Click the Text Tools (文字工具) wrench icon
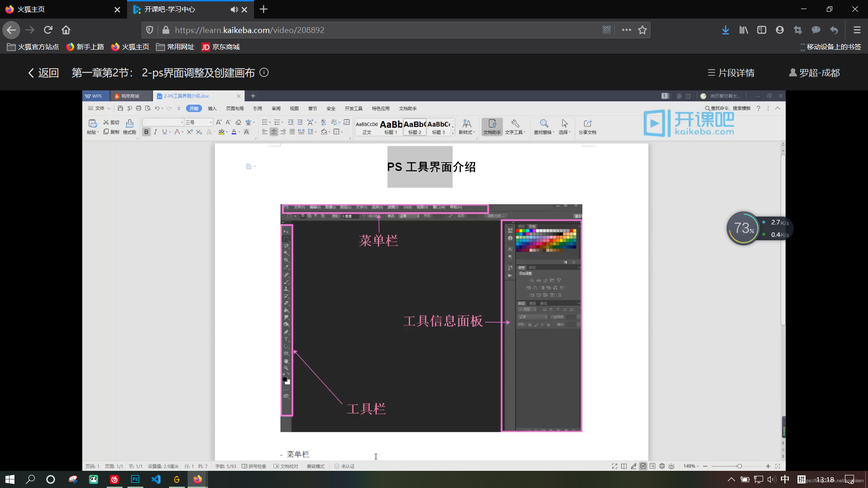The width and height of the screenshot is (868, 488). point(515,123)
